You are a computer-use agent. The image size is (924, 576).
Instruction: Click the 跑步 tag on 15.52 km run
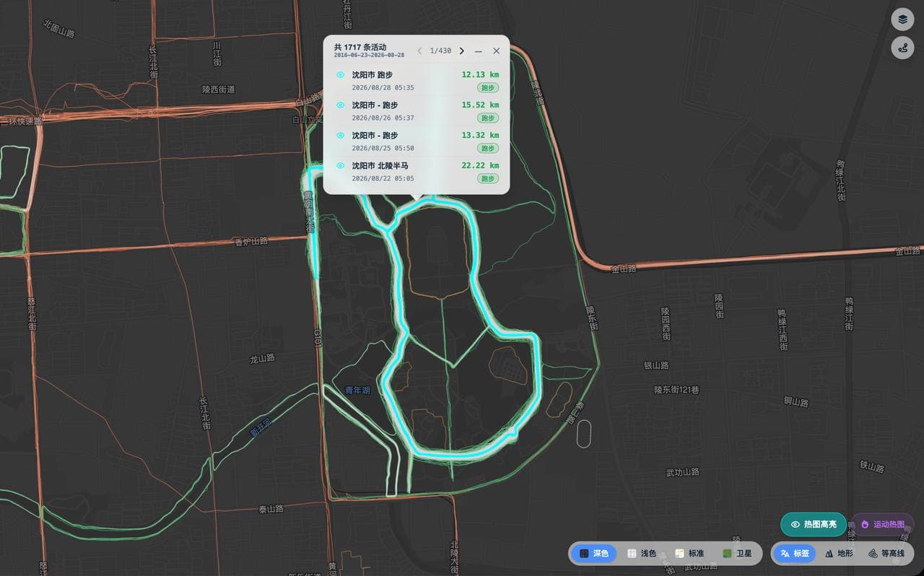(488, 118)
